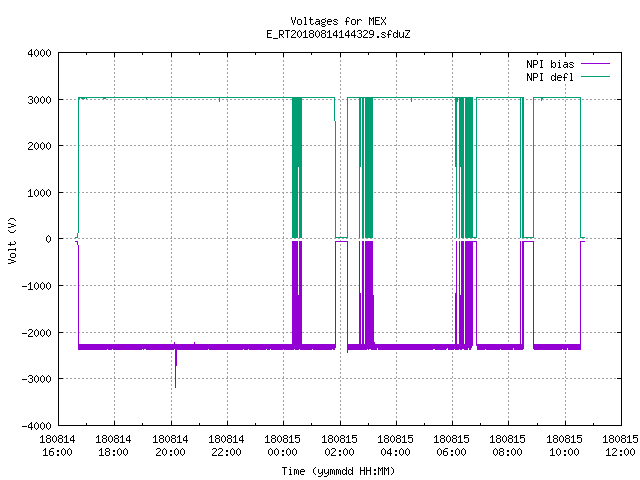
Task: Click the 1000 y-axis tick label
Action: click(39, 193)
